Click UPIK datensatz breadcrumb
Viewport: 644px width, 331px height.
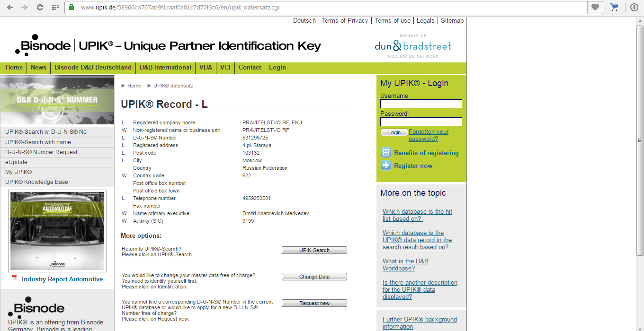coord(173,86)
